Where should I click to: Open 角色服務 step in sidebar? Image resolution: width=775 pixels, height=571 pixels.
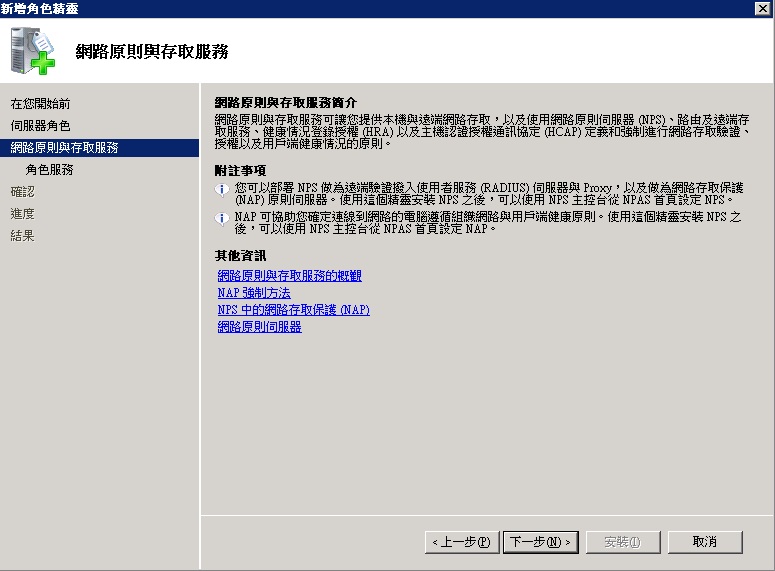click(49, 170)
